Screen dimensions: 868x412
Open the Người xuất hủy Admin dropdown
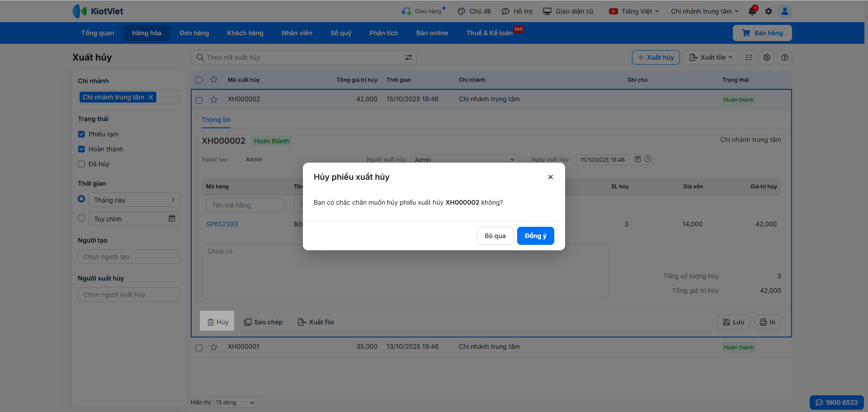click(x=464, y=159)
